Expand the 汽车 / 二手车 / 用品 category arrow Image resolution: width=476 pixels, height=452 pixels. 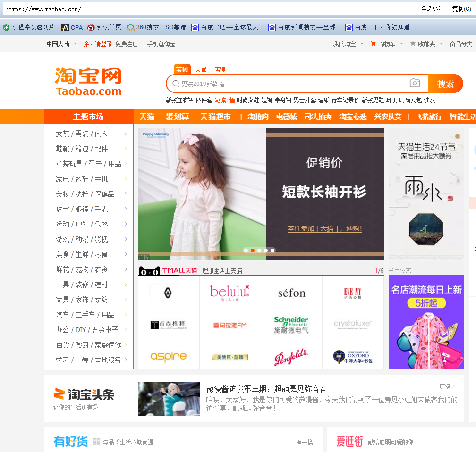tap(126, 314)
